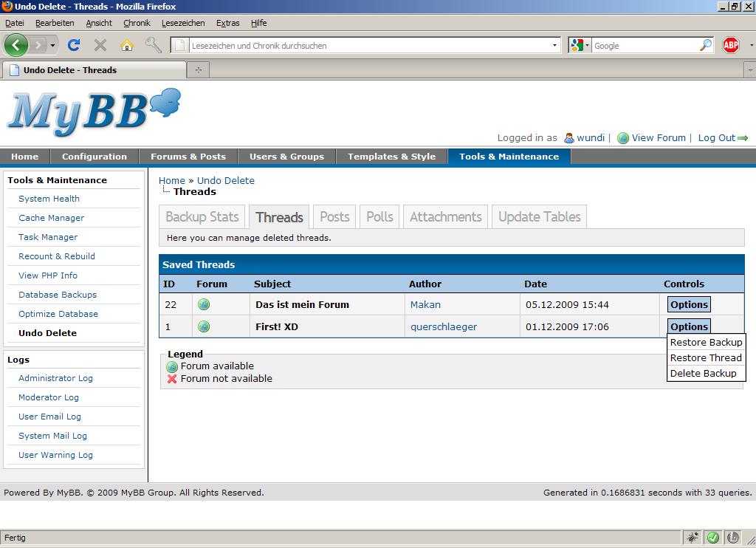Open the Templates & Style tab
Image resolution: width=756 pixels, height=548 pixels.
(x=391, y=157)
